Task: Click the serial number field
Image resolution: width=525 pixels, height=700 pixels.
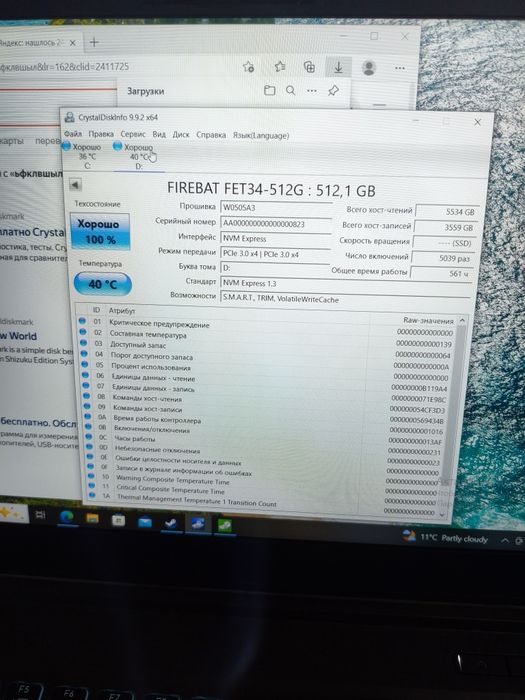Action: coord(276,223)
